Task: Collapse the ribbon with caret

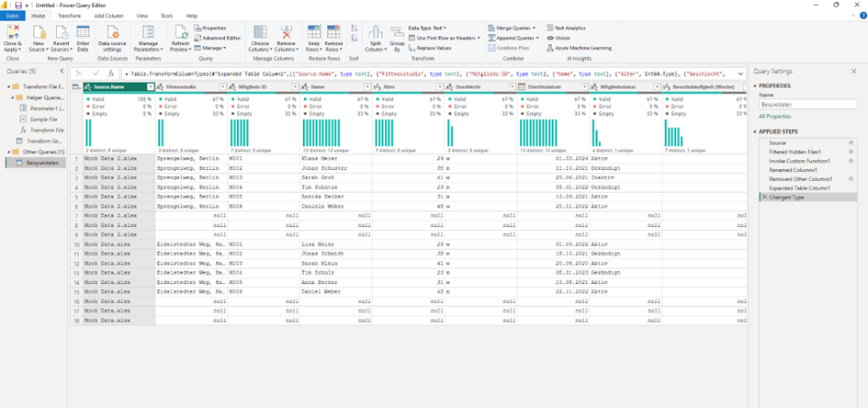Action: 853,16
